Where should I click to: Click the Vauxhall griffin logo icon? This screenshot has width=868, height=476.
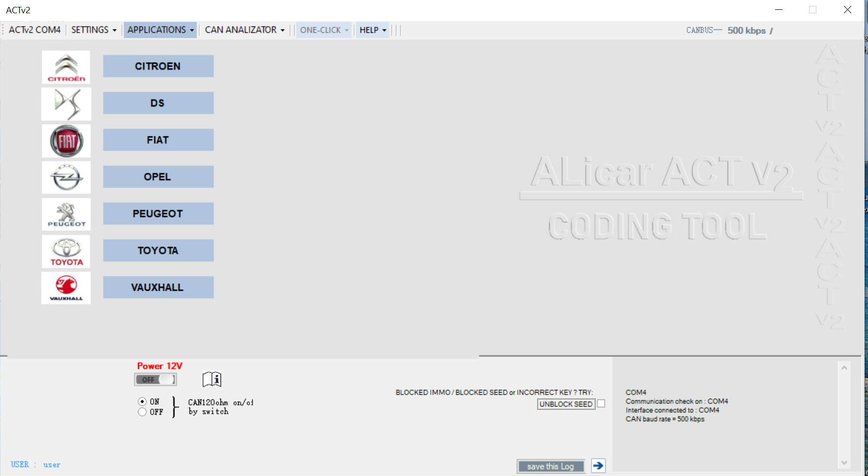click(66, 288)
